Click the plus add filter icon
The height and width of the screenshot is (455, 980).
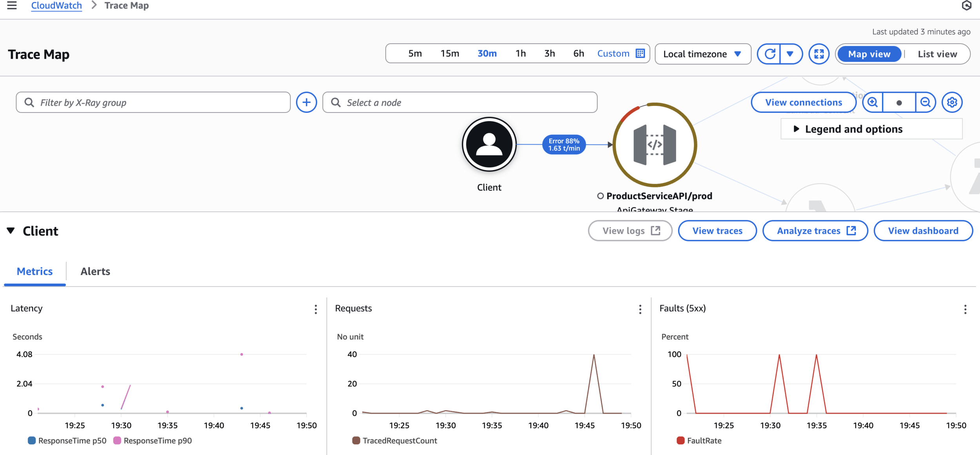click(x=306, y=102)
